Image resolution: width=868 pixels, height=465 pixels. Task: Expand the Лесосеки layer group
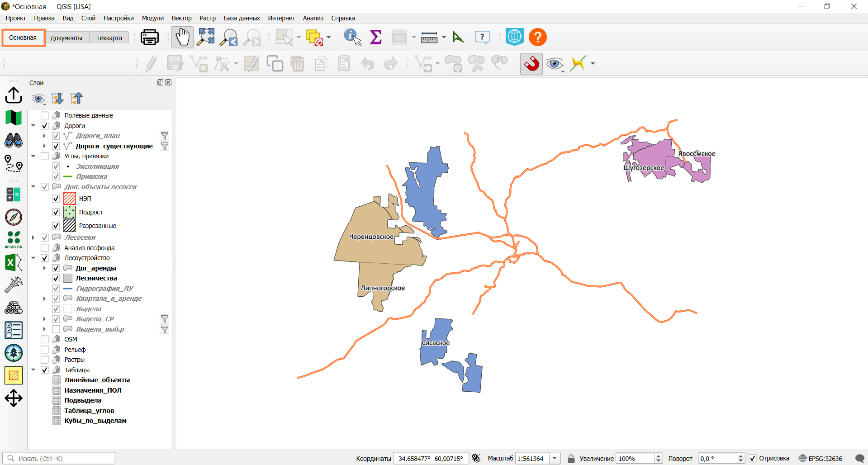click(x=33, y=237)
